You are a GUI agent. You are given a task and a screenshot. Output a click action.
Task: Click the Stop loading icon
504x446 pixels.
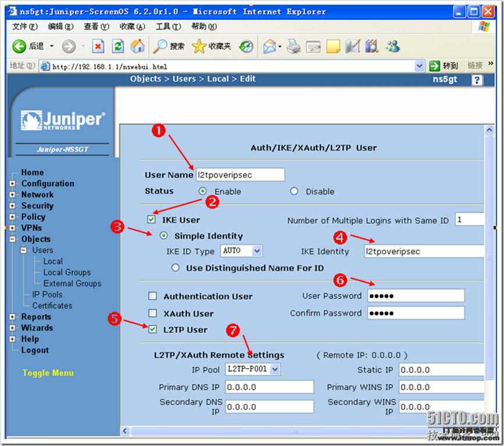[98, 46]
